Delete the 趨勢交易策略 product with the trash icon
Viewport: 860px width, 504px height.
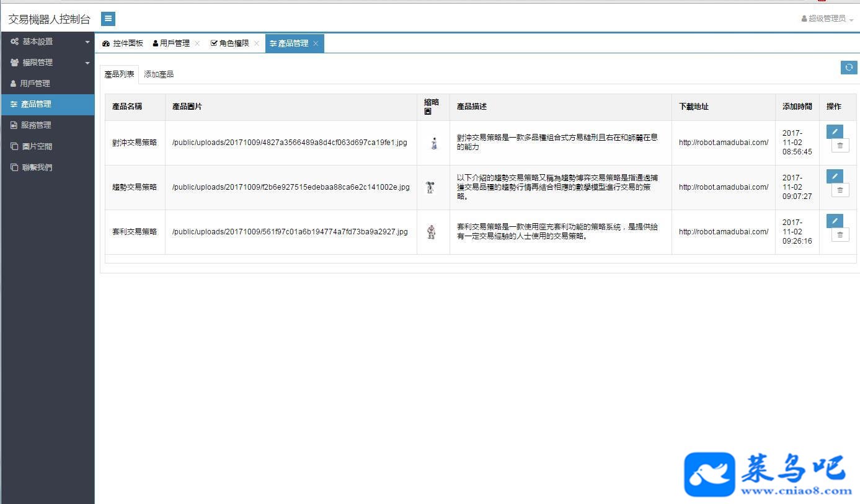(840, 190)
